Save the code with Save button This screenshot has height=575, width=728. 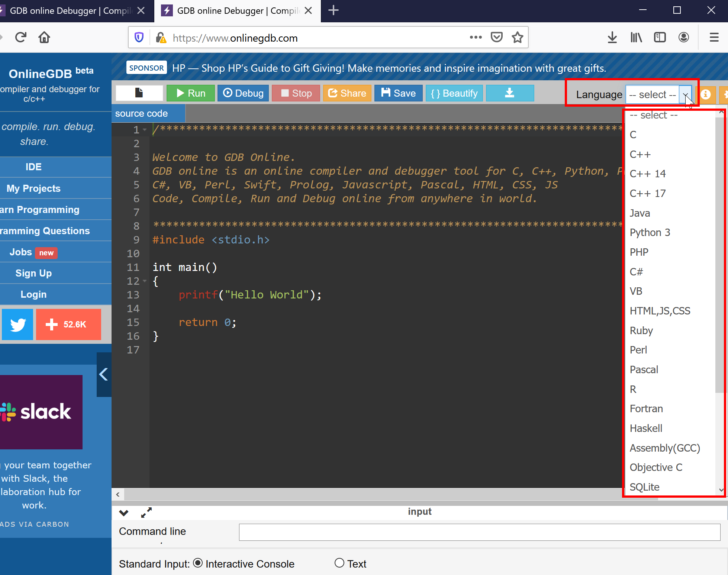coord(399,93)
